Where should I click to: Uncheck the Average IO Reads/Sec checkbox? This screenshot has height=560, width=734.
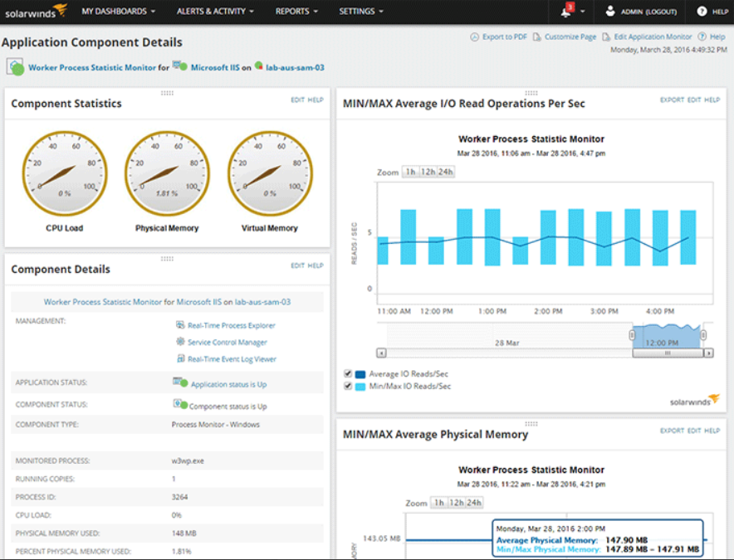coord(349,374)
